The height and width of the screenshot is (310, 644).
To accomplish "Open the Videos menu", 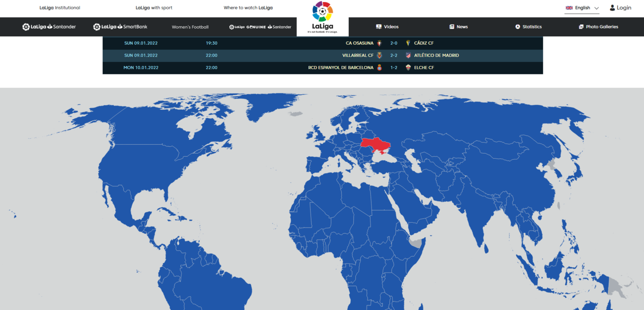I will click(x=387, y=27).
